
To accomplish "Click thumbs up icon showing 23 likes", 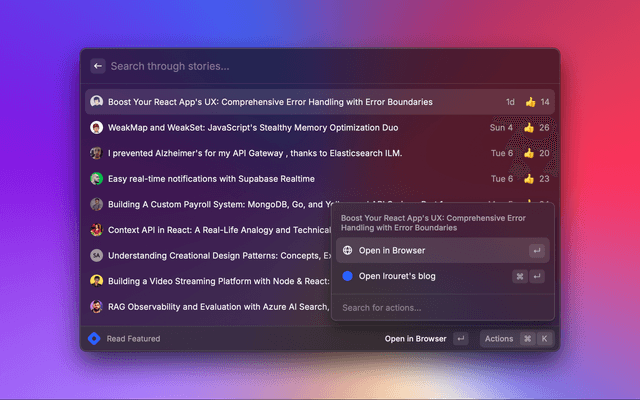I will point(530,179).
